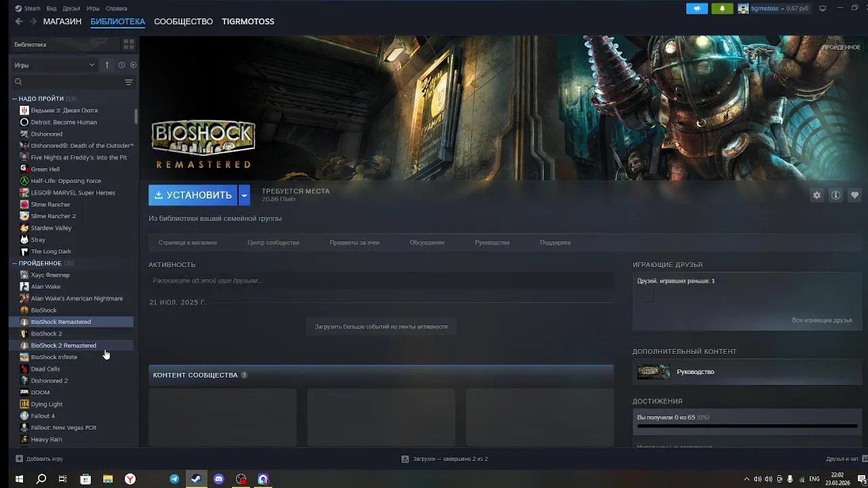
Task: Go to СООБЩЕСТВО tab
Action: tap(183, 22)
